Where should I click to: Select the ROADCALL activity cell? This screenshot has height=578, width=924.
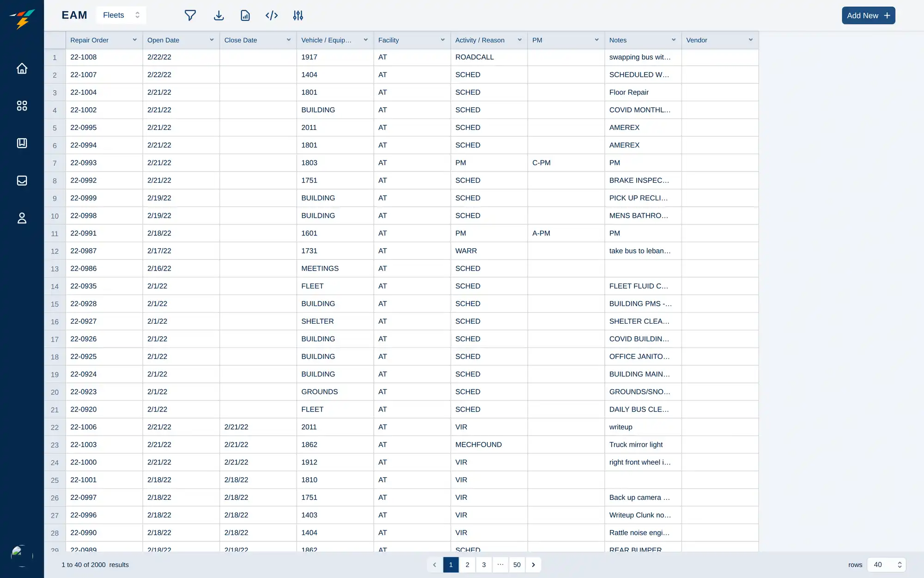(x=489, y=57)
